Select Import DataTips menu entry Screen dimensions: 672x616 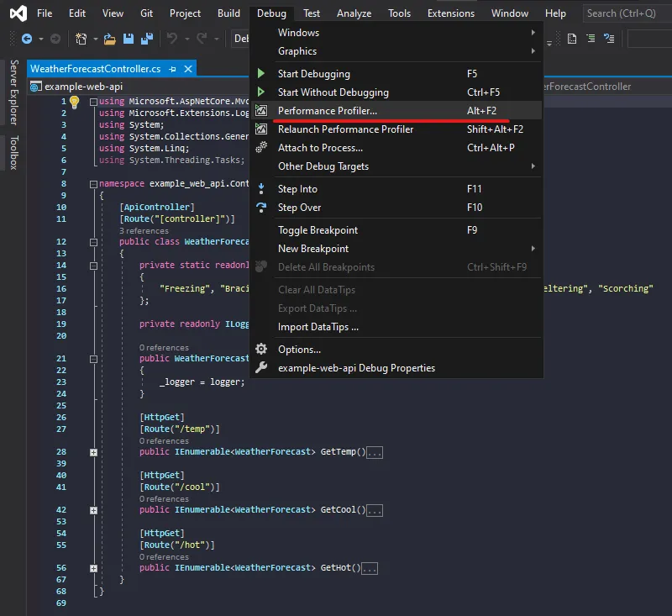tap(396, 327)
